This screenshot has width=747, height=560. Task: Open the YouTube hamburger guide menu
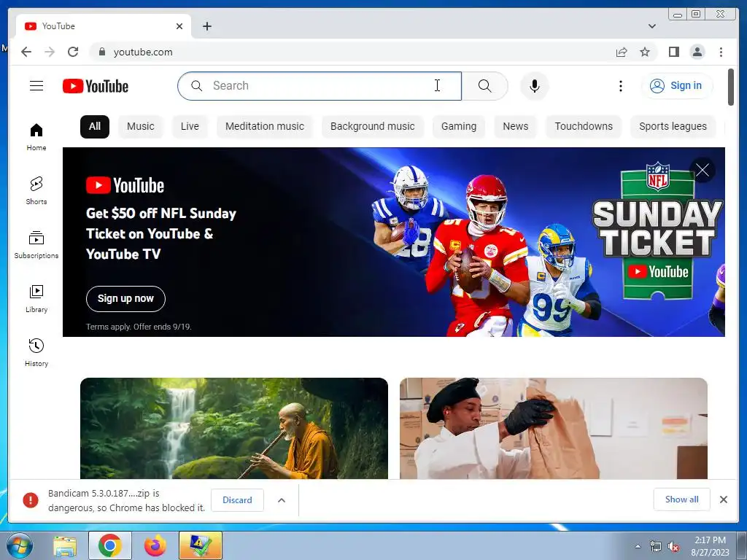pos(36,86)
